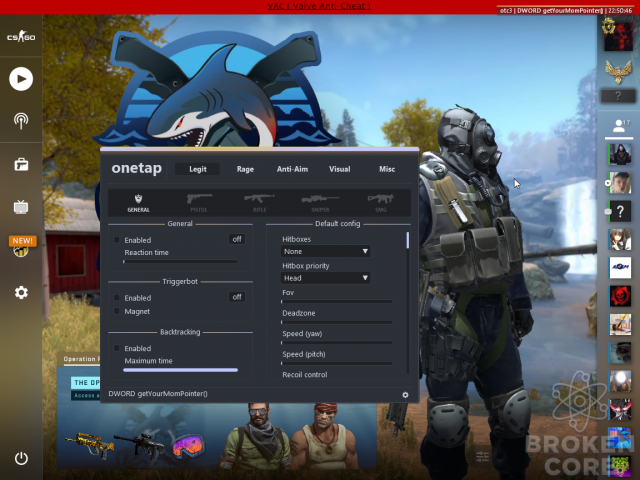Open the colorful goggles item thumbnail
Viewport: 640px width, 480px height.
click(188, 446)
